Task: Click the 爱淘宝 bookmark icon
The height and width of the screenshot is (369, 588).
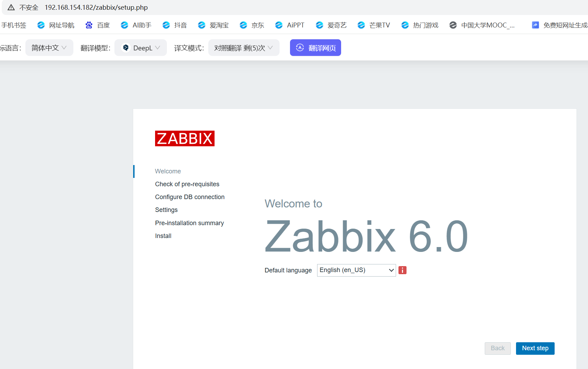Action: pos(202,25)
